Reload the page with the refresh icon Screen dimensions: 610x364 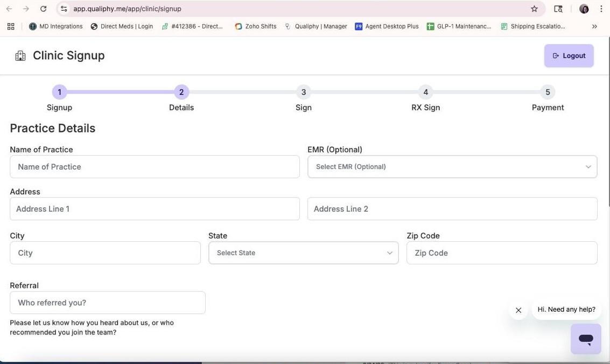[x=43, y=9]
